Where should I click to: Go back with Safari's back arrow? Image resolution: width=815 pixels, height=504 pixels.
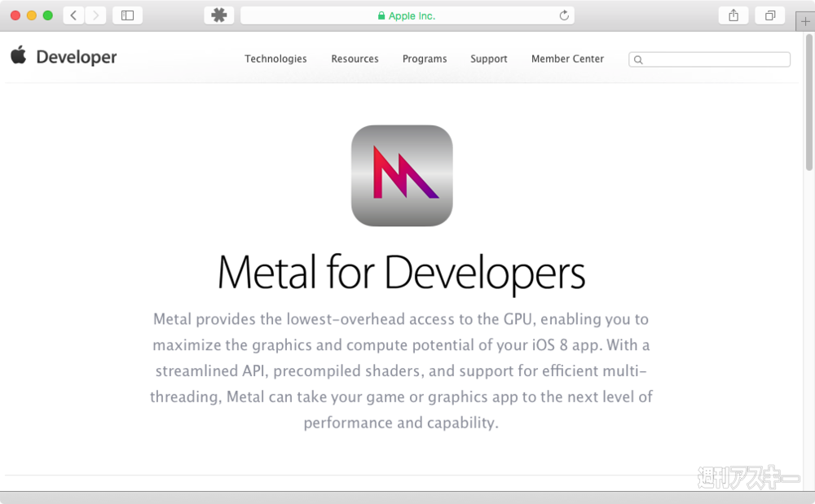click(74, 15)
